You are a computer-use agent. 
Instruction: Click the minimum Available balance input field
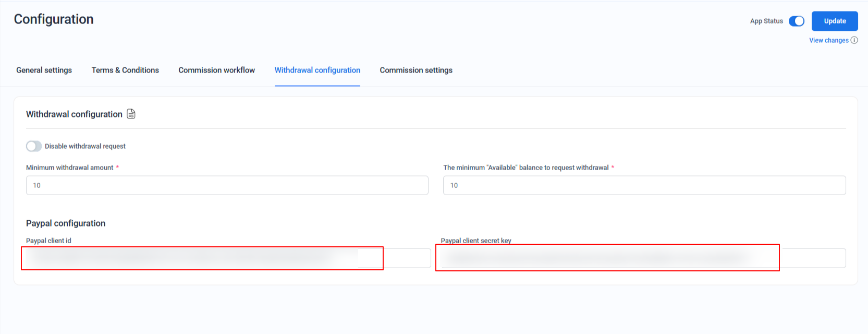[x=644, y=185]
